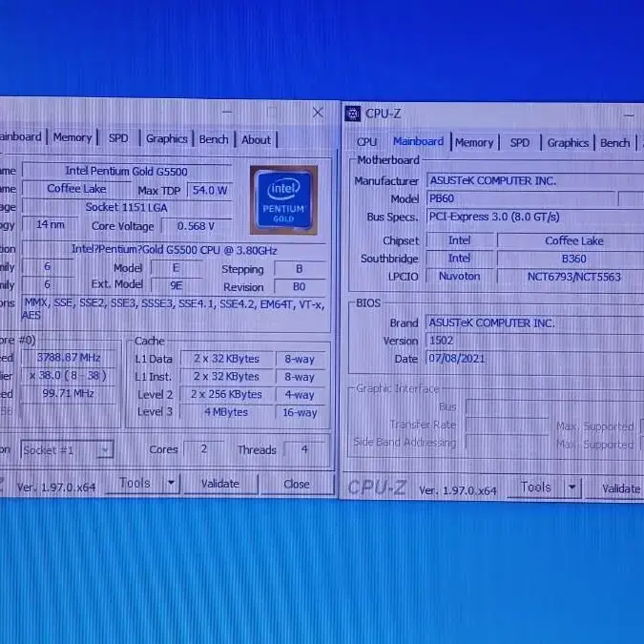Open Graphics tab in left window
The width and height of the screenshot is (644, 644).
pos(166,139)
